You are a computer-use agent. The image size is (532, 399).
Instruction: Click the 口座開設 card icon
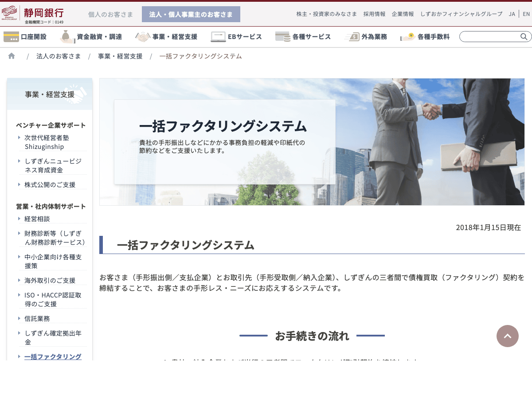pyautogui.click(x=11, y=37)
